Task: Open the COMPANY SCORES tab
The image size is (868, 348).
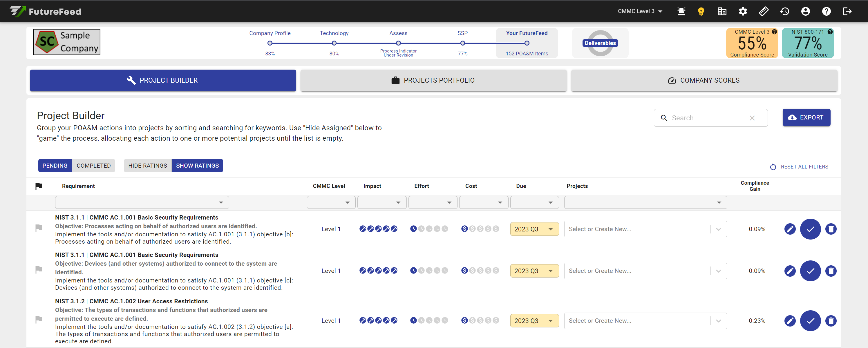Action: [704, 81]
